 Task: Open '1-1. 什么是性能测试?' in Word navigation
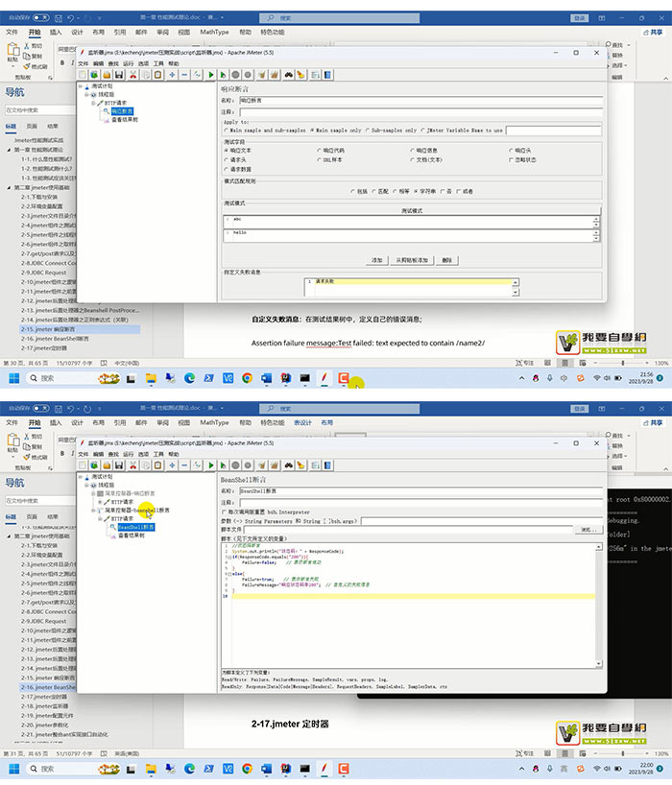pyautogui.click(x=47, y=159)
